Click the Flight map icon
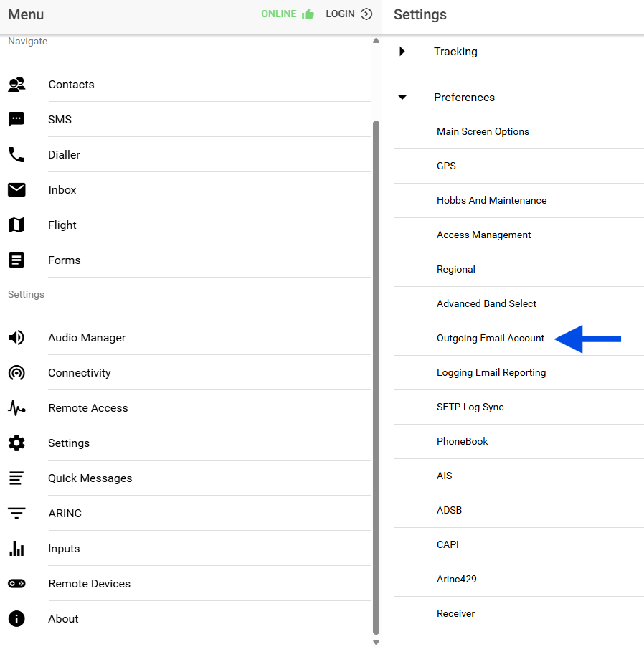Screen dimensions: 644x647 click(16, 225)
